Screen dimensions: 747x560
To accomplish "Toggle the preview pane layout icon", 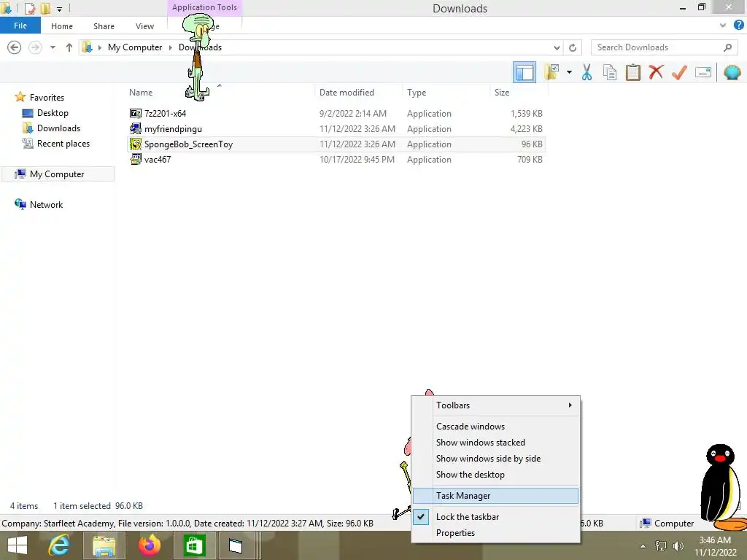I will click(x=524, y=72).
